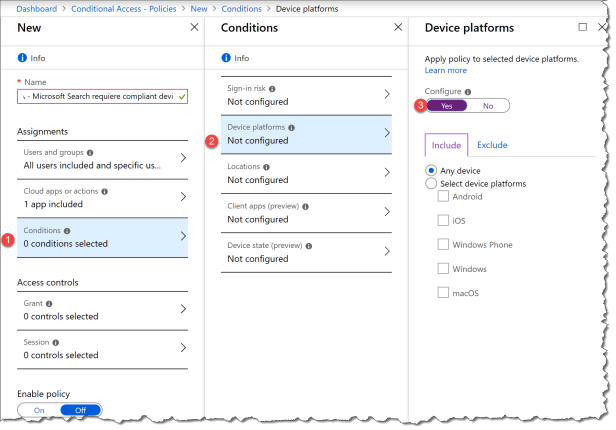Click info tooltip icon beside Grant
This screenshot has height=430, width=616.
(x=49, y=304)
